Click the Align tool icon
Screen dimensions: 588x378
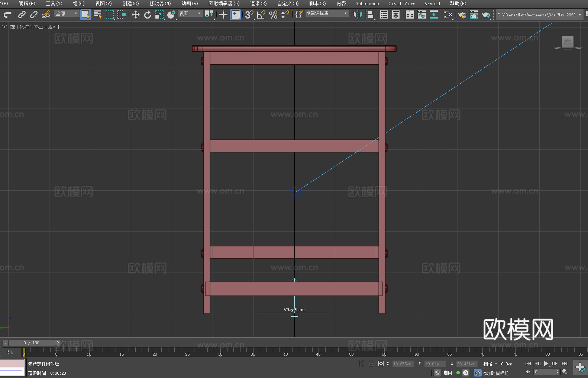[370, 15]
